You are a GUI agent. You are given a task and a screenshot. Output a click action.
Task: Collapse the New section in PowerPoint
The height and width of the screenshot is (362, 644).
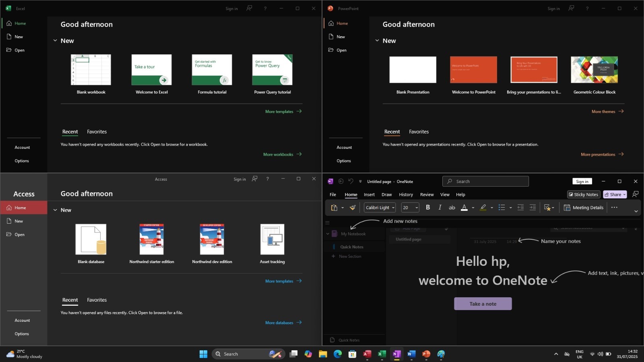pos(377,41)
